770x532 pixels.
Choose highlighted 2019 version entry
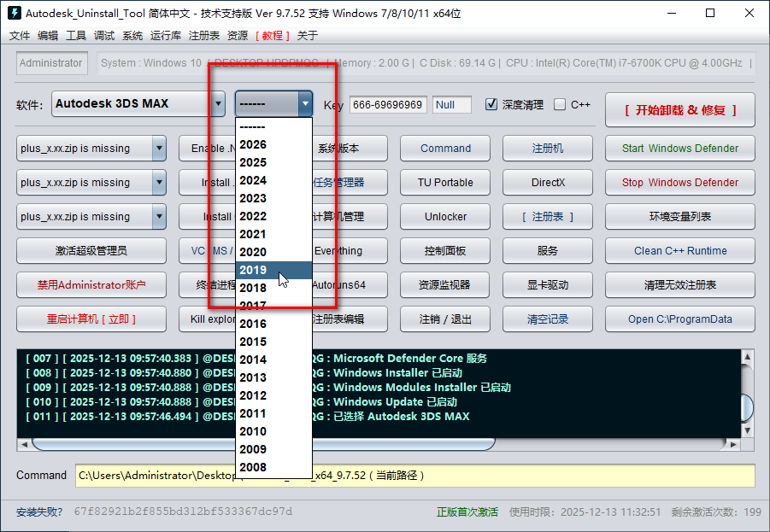click(x=273, y=270)
